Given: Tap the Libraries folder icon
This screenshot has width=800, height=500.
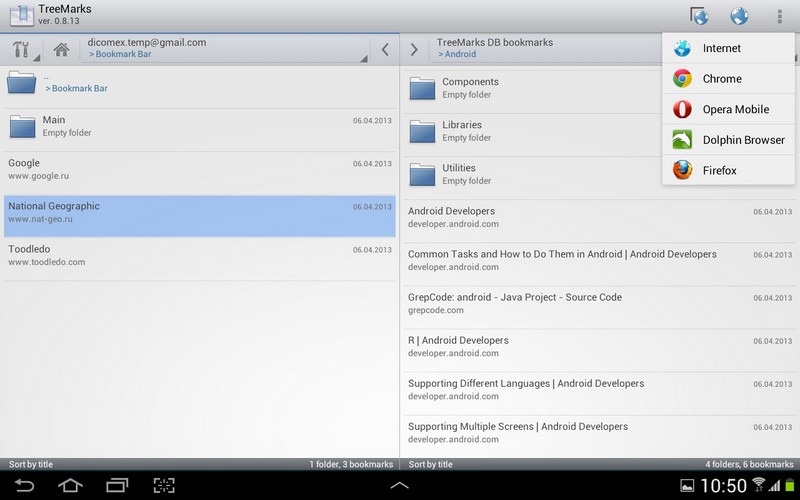Looking at the screenshot, I should tap(422, 131).
